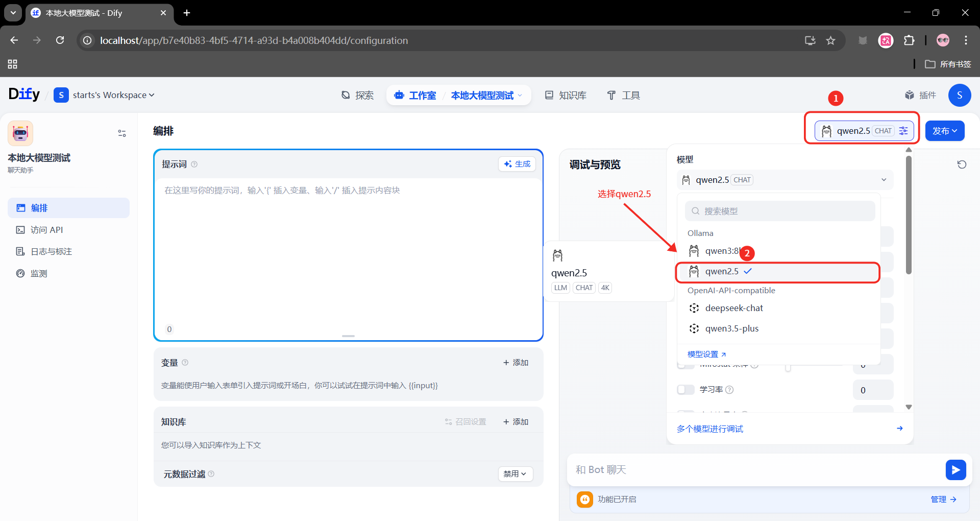Open the 插件 plugins page
This screenshot has width=980, height=521.
point(920,95)
